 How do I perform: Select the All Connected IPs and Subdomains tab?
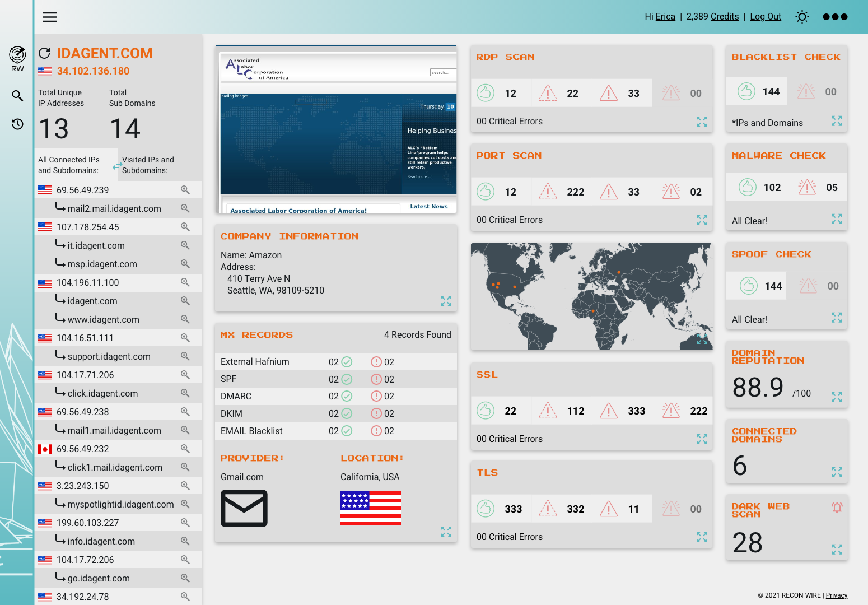(x=76, y=165)
